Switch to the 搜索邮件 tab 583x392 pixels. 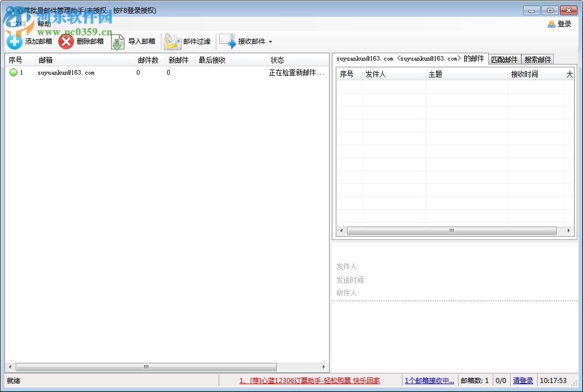(538, 59)
